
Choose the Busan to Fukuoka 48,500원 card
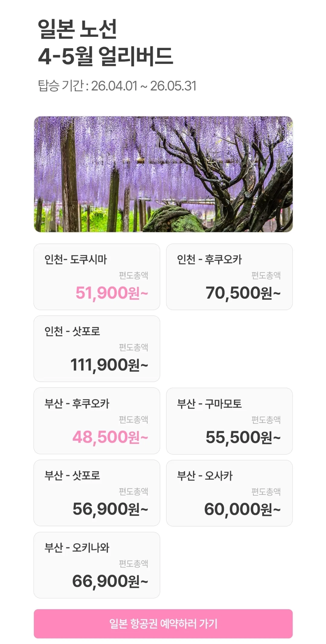[97, 421]
